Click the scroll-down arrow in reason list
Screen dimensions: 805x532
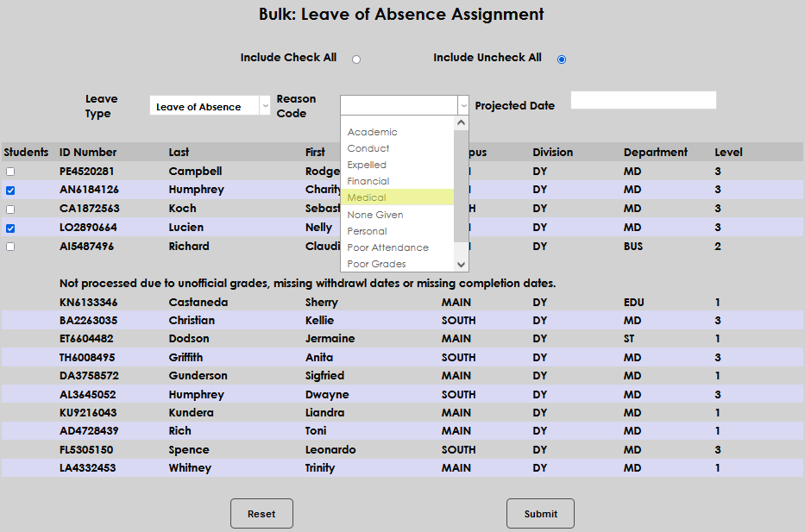point(461,264)
